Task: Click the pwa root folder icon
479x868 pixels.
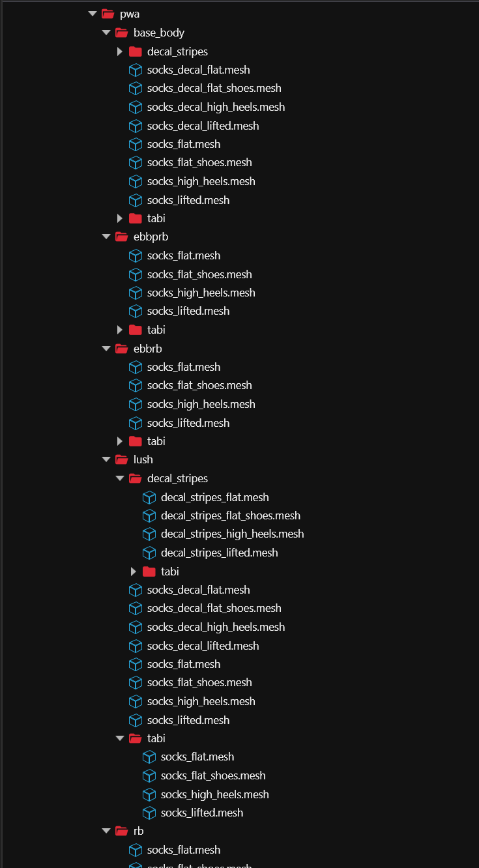Action: tap(108, 14)
